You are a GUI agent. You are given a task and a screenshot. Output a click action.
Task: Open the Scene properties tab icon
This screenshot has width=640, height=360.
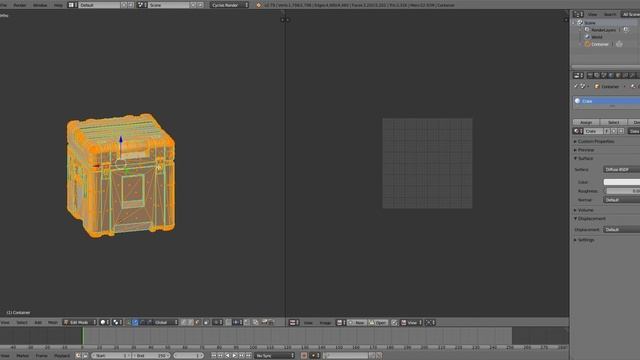tap(604, 76)
